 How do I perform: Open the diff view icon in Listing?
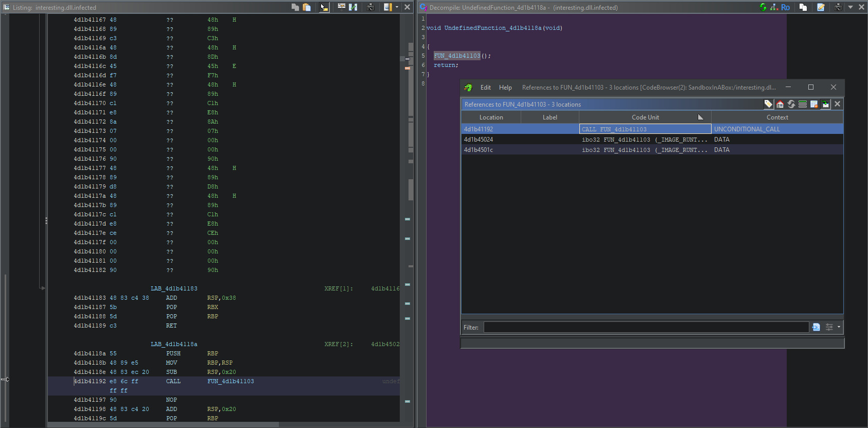click(x=353, y=7)
